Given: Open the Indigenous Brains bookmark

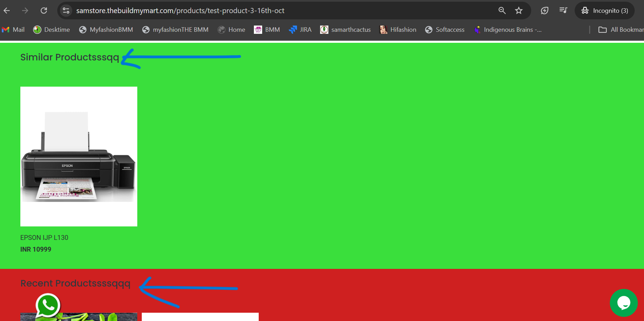Looking at the screenshot, I should click(x=507, y=30).
